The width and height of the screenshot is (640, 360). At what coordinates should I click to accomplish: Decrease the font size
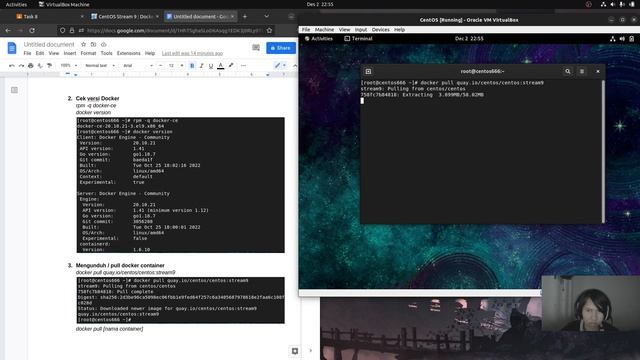[160, 65]
